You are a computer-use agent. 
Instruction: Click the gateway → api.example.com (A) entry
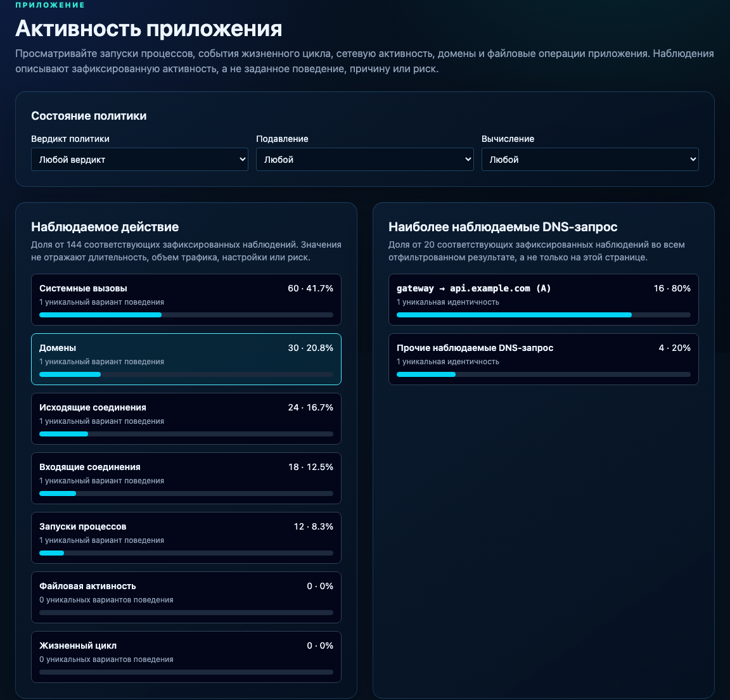pyautogui.click(x=543, y=300)
